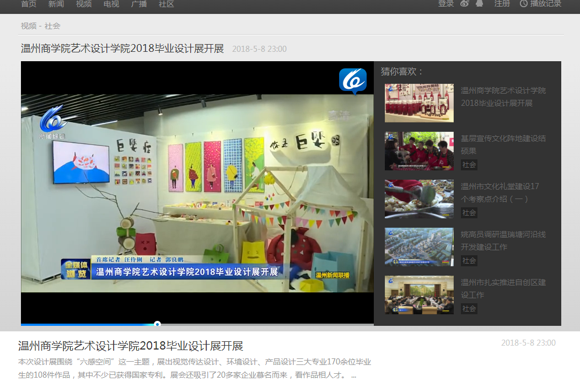This screenshot has width=580, height=392.
Task: Open 姚高员调研温瑞塘河沿线开发建设工作 title
Action: [503, 241]
